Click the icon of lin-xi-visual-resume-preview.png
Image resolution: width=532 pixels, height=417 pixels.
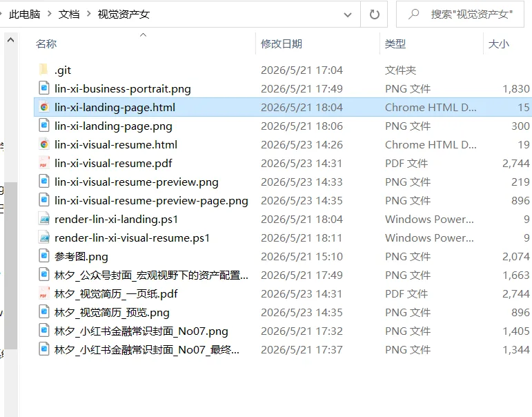(43, 182)
